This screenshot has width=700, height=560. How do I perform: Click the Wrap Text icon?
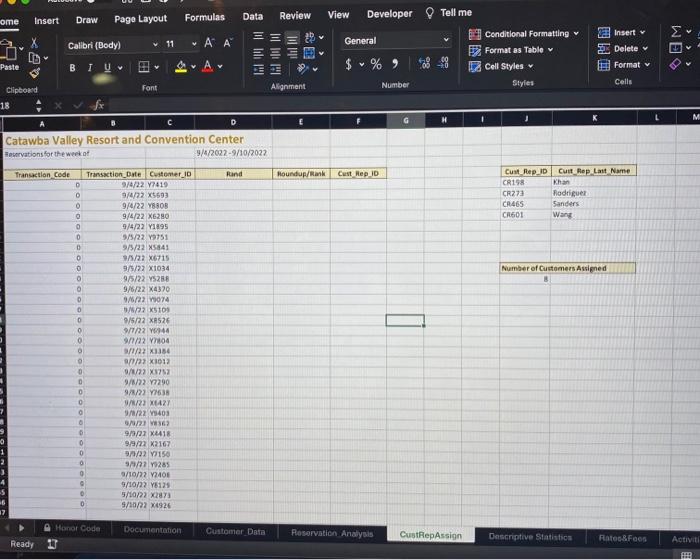click(x=310, y=37)
